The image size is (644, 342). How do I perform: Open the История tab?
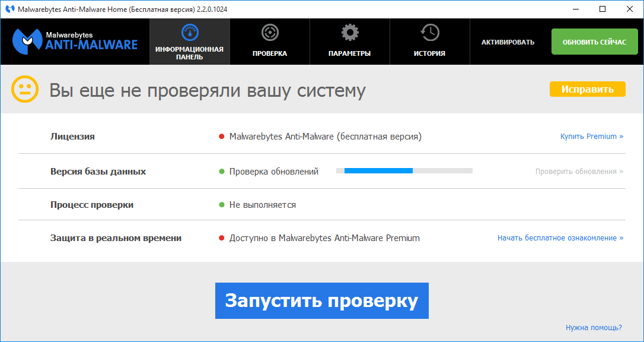pyautogui.click(x=429, y=42)
